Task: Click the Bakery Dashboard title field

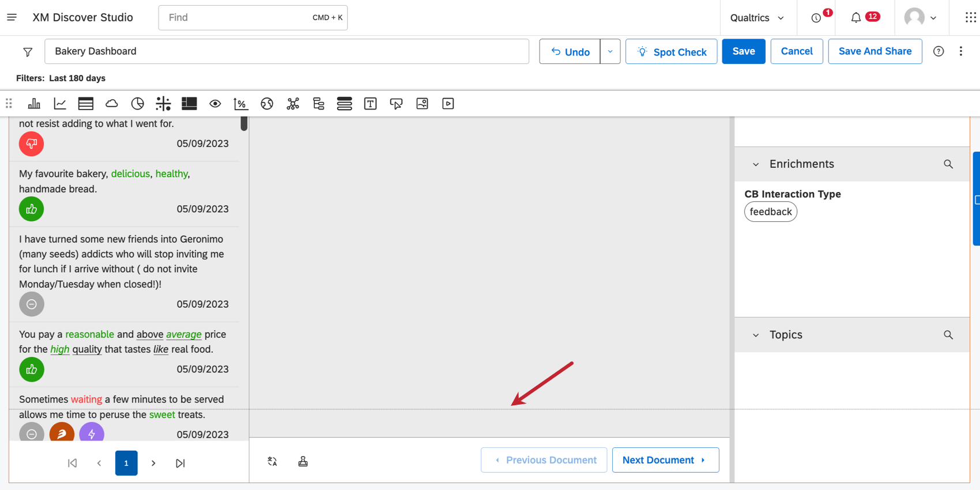Action: pos(287,51)
